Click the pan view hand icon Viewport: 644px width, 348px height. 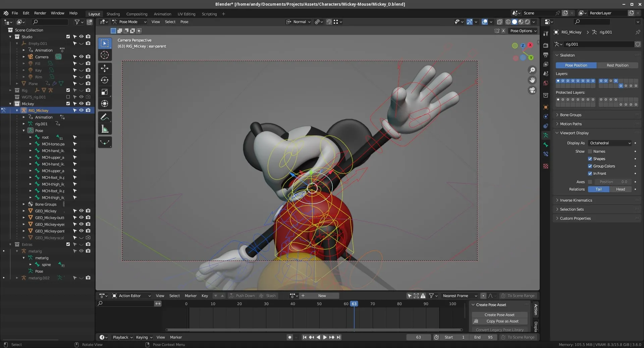click(x=532, y=80)
